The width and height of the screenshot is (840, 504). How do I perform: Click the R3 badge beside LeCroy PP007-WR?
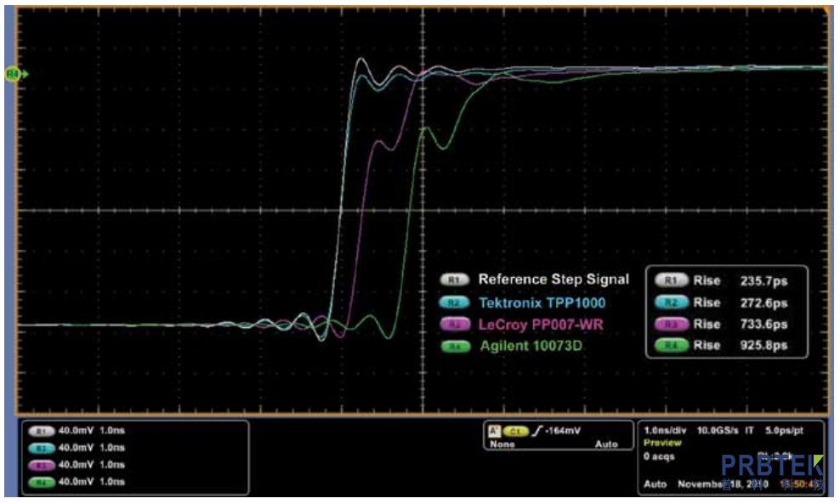(454, 324)
